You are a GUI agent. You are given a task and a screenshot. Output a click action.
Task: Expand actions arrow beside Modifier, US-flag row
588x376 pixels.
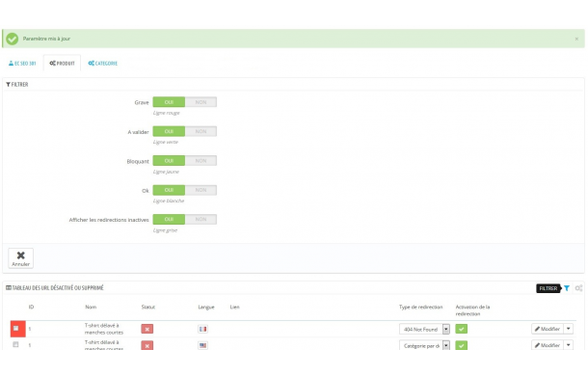click(x=569, y=345)
